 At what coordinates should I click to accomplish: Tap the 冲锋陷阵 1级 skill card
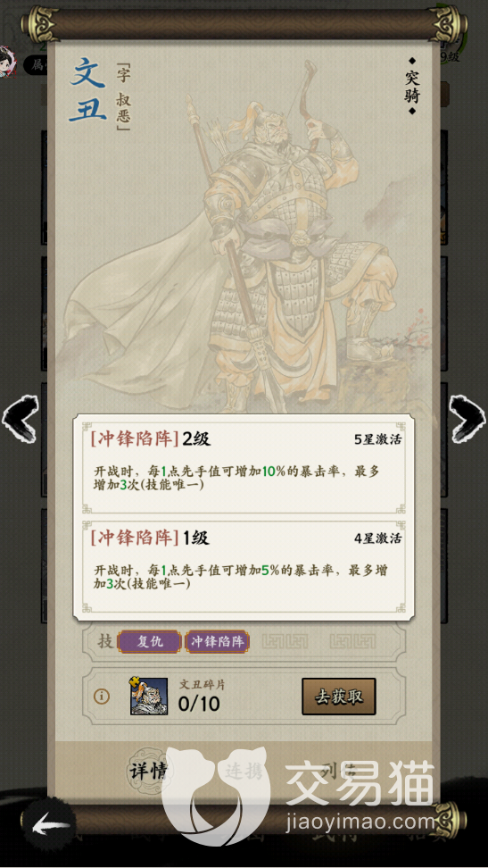[244, 566]
